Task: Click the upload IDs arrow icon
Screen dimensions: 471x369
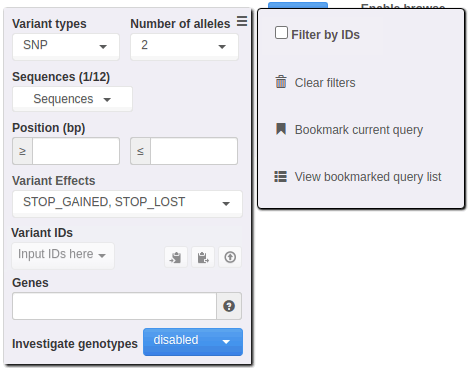Action: point(230,257)
